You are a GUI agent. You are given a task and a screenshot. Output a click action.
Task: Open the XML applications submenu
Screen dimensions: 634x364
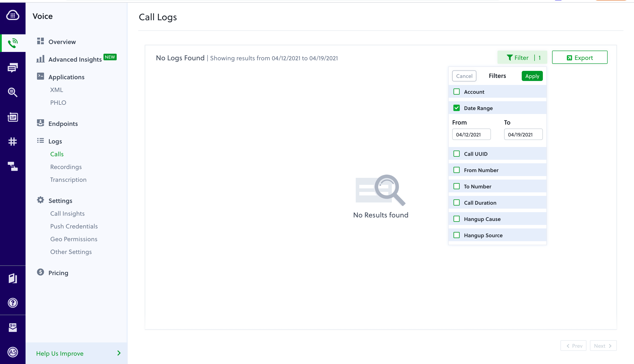point(57,90)
